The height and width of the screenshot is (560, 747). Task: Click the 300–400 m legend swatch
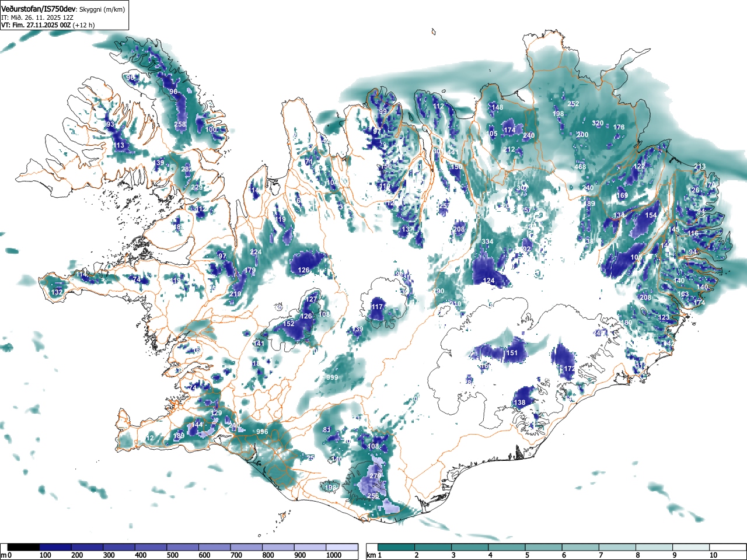tap(119, 547)
